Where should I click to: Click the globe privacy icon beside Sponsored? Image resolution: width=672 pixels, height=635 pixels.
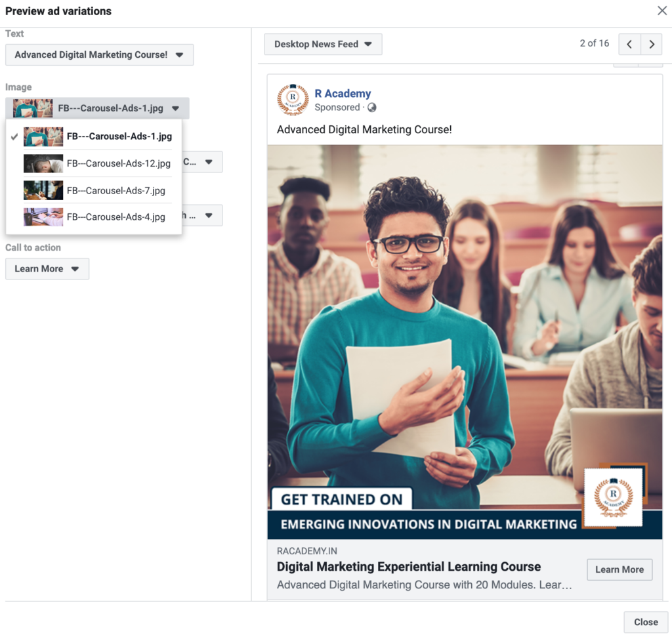coord(373,108)
